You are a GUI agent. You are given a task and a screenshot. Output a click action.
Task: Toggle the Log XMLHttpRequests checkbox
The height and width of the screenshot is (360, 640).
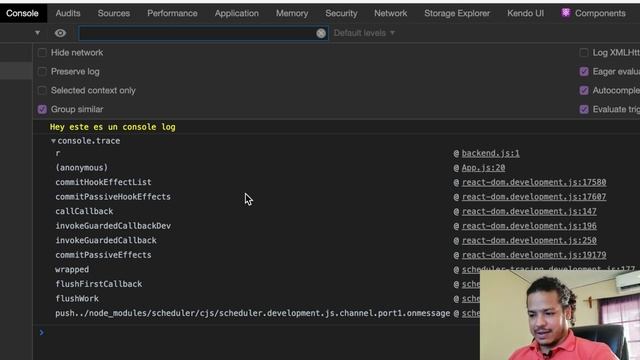584,53
